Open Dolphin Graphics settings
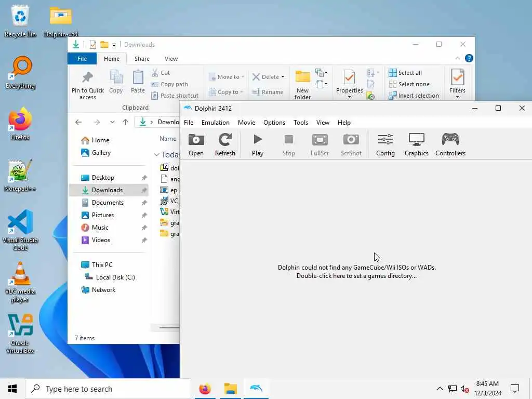Screen dimensions: 532x399 (x=416, y=145)
